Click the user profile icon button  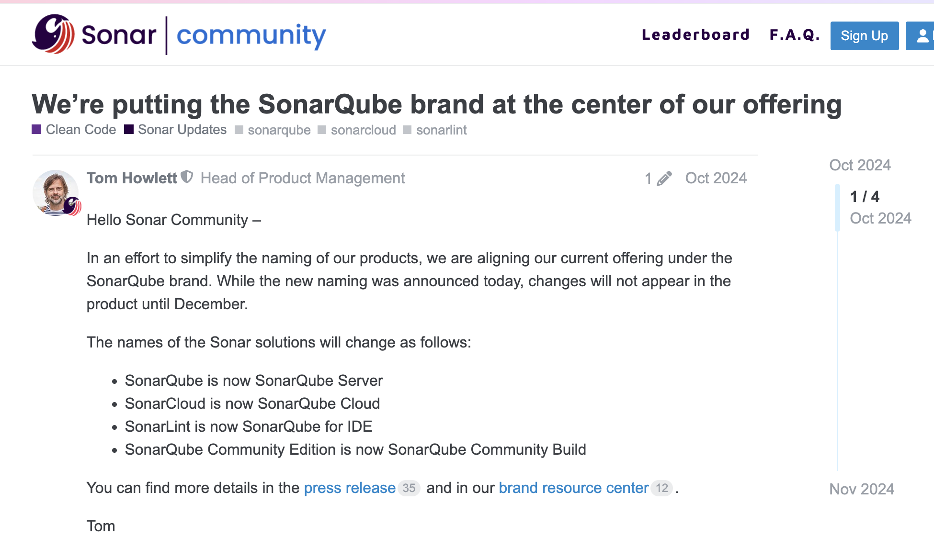[922, 36]
